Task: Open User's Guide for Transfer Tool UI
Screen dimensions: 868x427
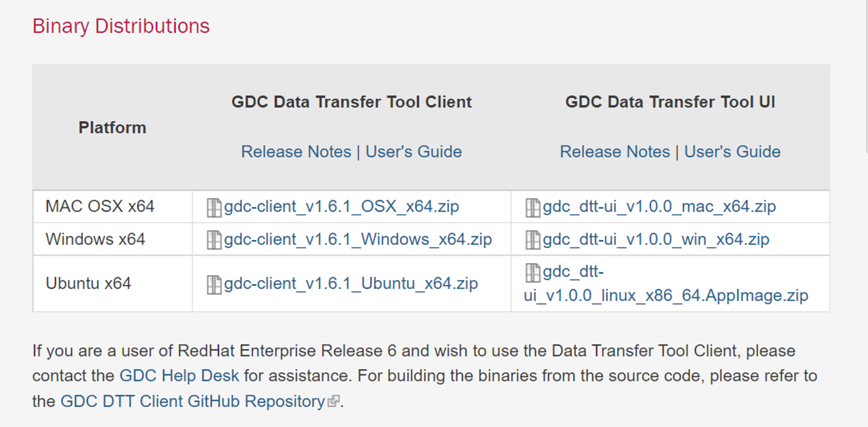Action: [x=732, y=152]
